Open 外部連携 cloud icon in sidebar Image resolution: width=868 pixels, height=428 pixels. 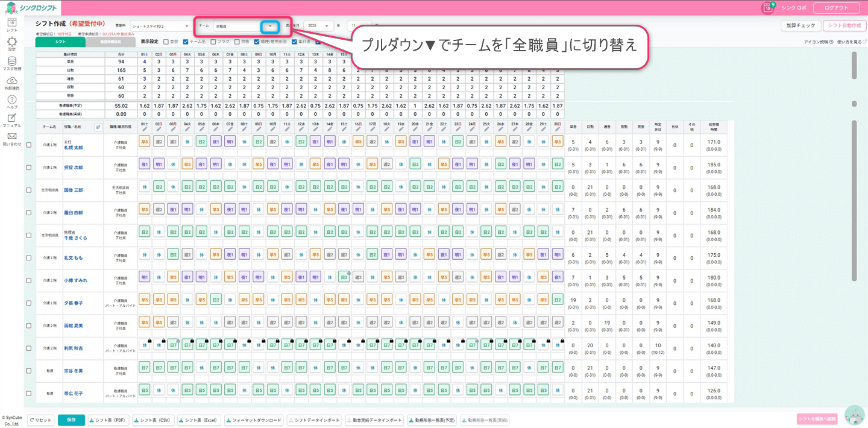11,81
